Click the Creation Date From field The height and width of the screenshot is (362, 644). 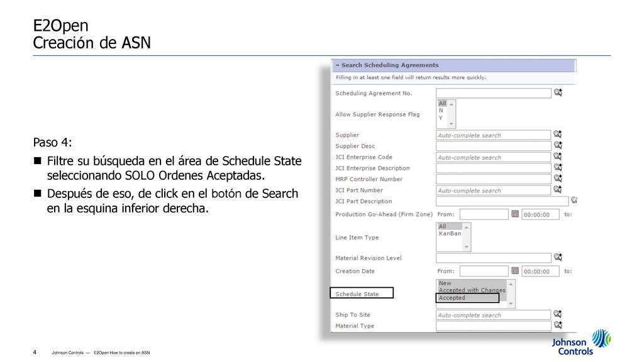[484, 271]
